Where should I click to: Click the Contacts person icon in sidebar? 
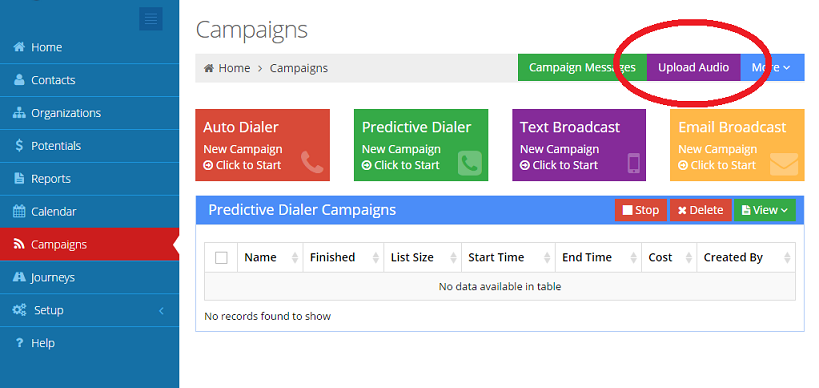(19, 80)
